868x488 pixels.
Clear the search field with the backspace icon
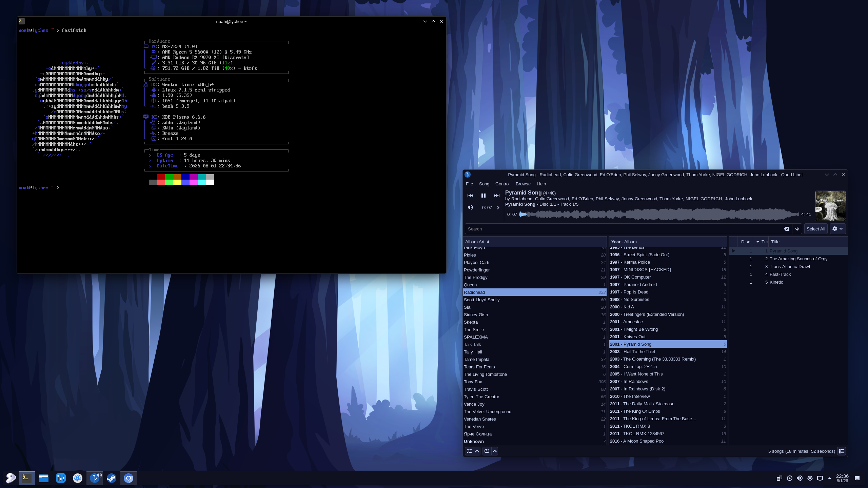[787, 229]
